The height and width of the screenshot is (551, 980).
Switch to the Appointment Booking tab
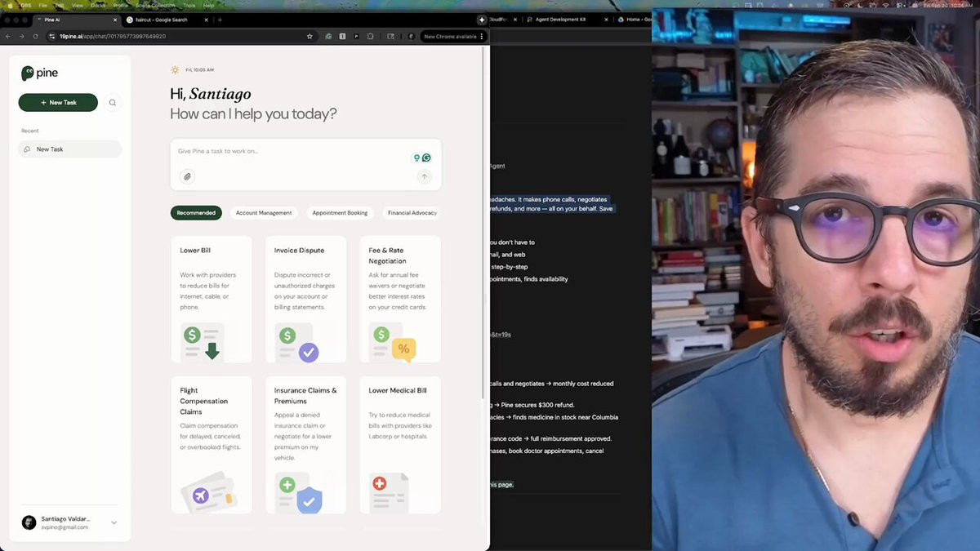340,213
